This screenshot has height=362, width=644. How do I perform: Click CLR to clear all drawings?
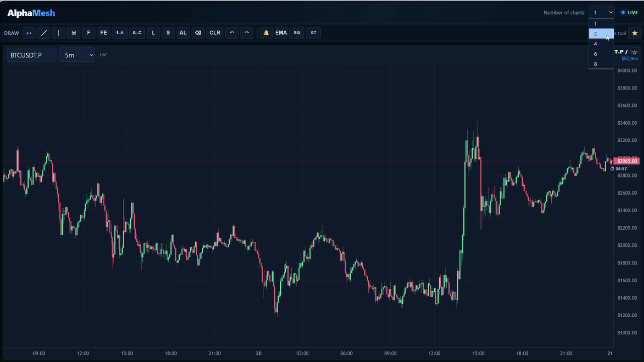(x=215, y=33)
